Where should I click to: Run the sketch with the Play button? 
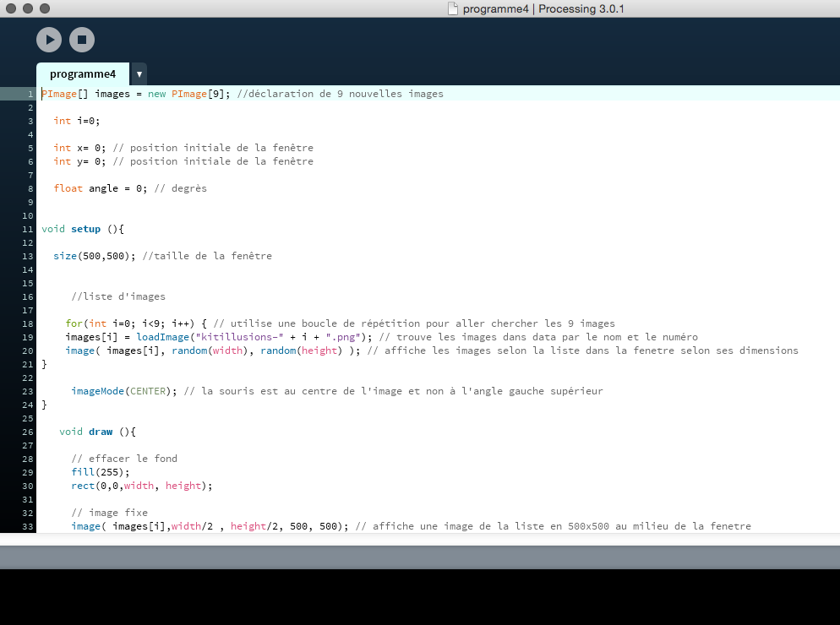(x=49, y=40)
